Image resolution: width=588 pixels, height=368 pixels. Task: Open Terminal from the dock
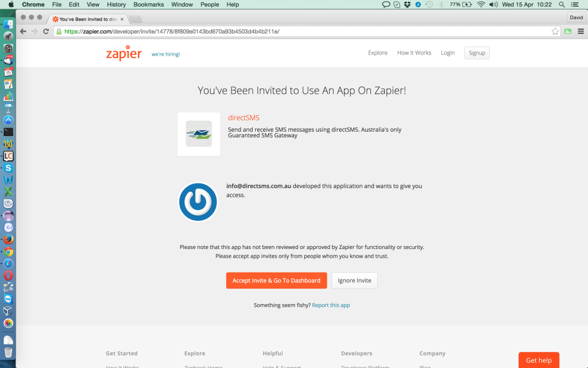coord(8,132)
